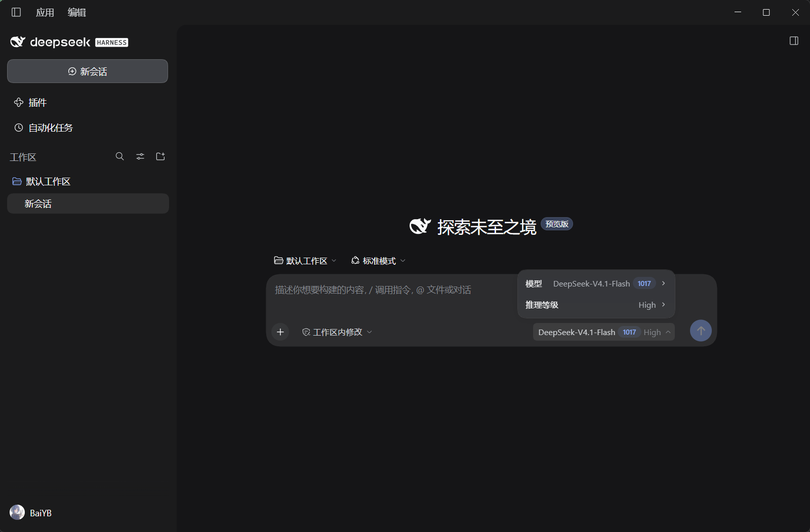Click the 预览版 preview badge

point(557,224)
